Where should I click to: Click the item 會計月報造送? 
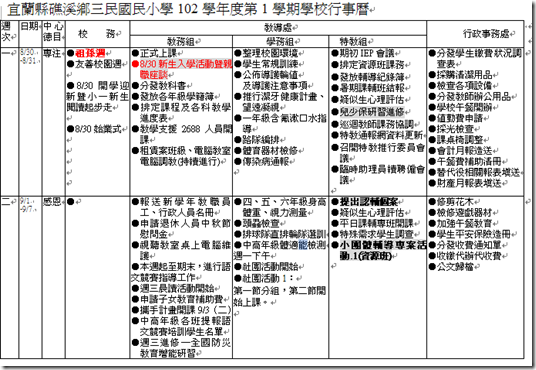464,150
